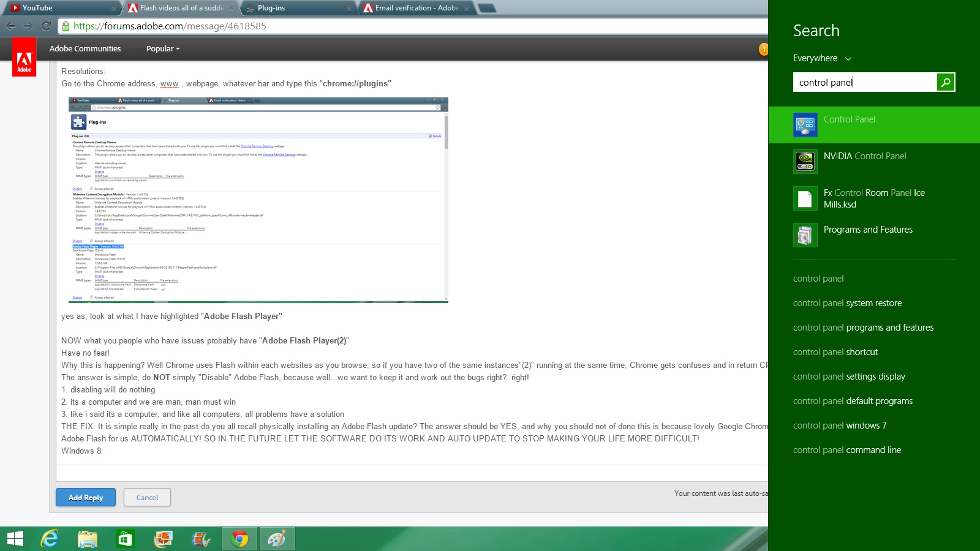Select the plain control panel suggestion
Viewport: 980px width, 551px height.
coord(818,279)
